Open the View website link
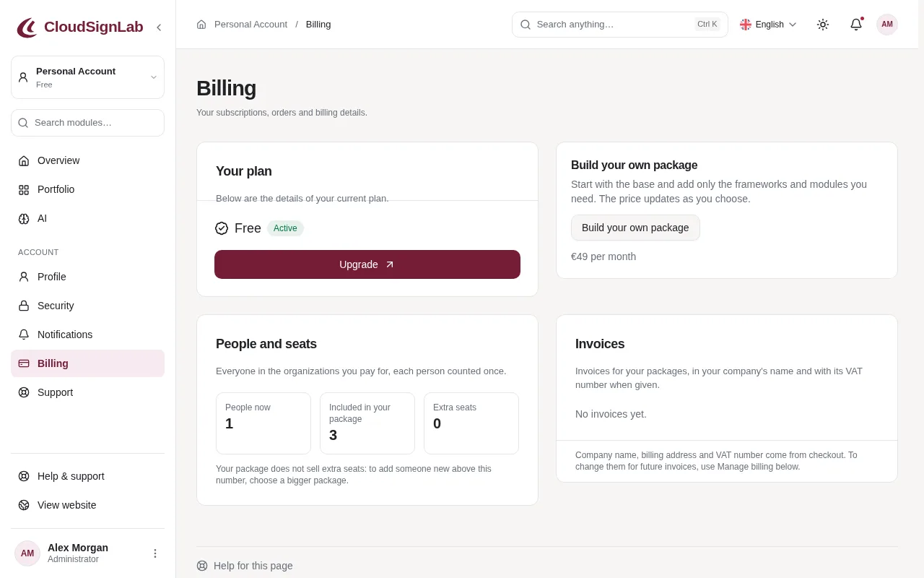The width and height of the screenshot is (924, 578). (87, 505)
